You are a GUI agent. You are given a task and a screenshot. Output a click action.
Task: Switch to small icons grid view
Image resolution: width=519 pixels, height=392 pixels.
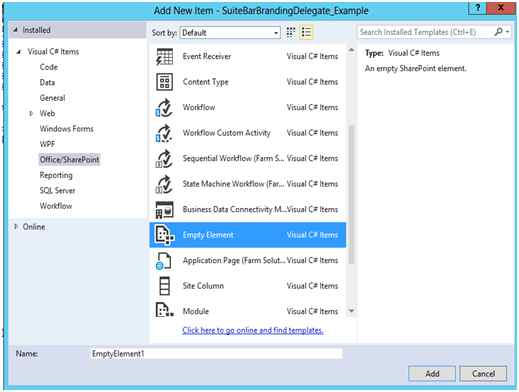[x=291, y=32]
